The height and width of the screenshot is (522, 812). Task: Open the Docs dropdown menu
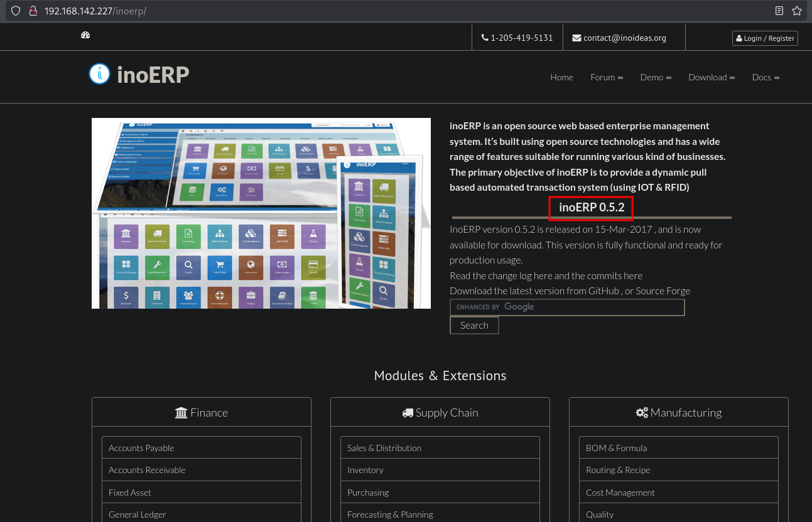click(765, 77)
